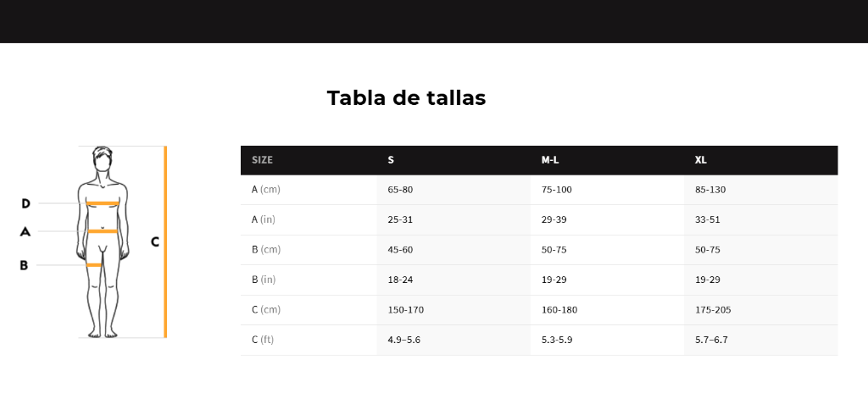The image size is (868, 399).
Task: Click the 150-170 height cell
Action: 406,310
